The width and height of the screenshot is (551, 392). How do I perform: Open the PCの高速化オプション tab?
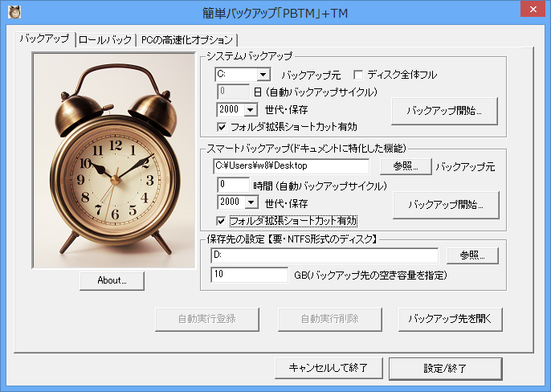click(186, 39)
